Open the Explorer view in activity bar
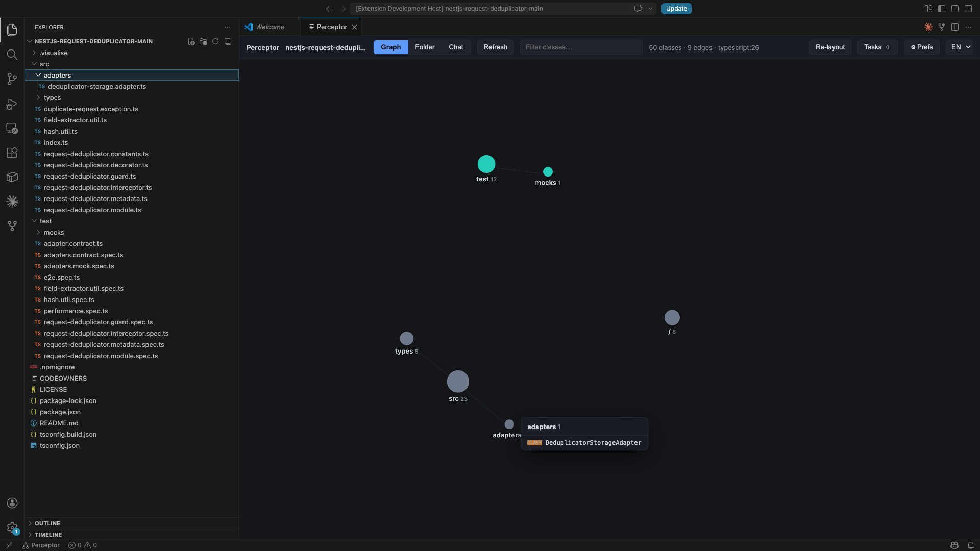This screenshot has height=551, width=980. point(12,30)
